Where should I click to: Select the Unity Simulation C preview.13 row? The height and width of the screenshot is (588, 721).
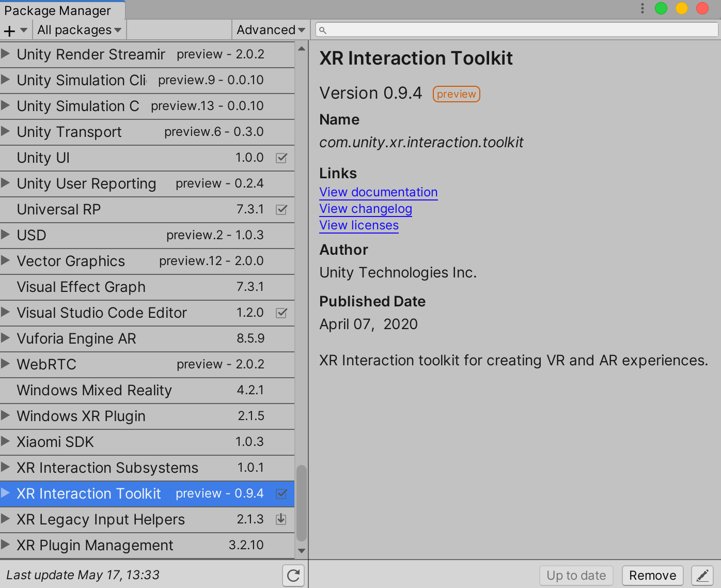(147, 106)
